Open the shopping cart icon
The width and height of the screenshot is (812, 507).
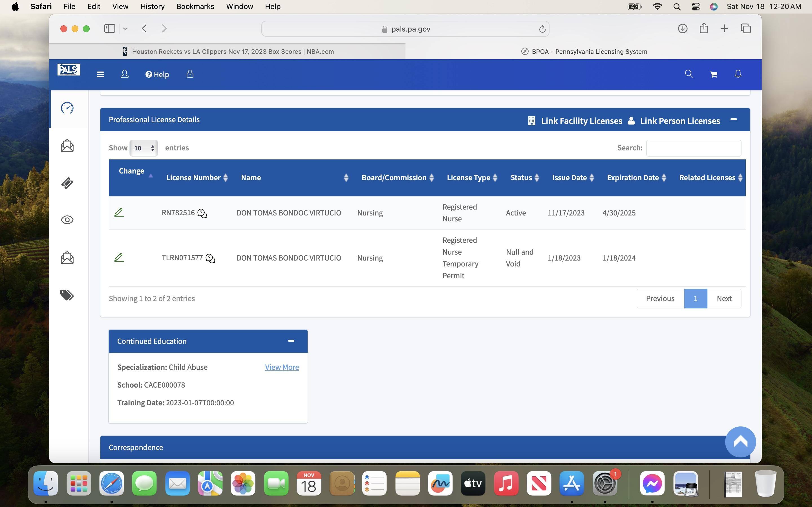coord(713,74)
